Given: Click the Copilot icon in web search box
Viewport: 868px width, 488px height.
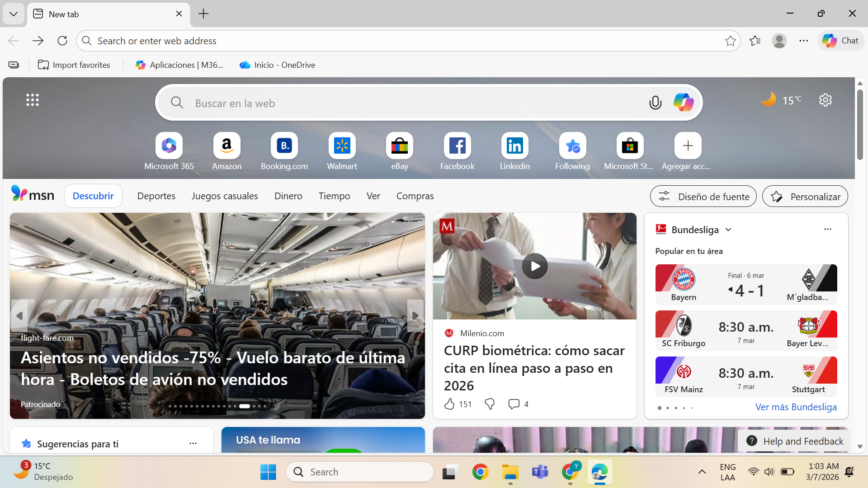Looking at the screenshot, I should click(x=683, y=103).
